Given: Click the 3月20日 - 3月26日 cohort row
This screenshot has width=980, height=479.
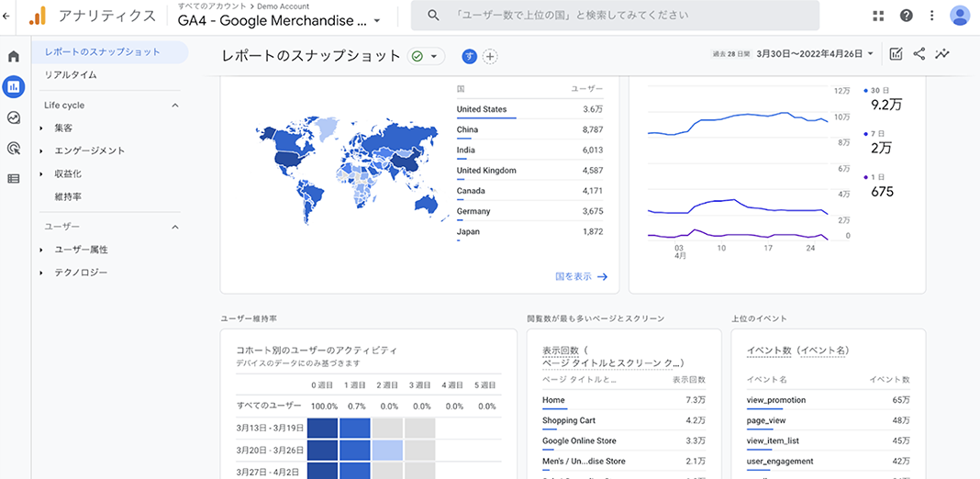Looking at the screenshot, I should tap(369, 451).
